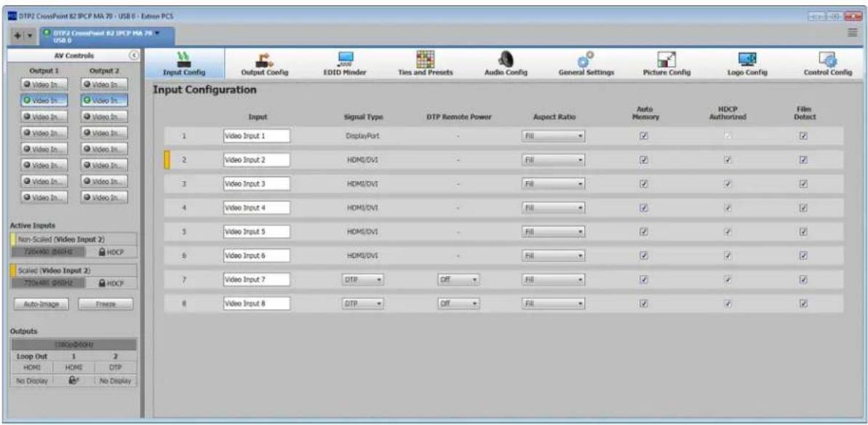Click the Picture Config monitor icon
868x425 pixels.
666,59
